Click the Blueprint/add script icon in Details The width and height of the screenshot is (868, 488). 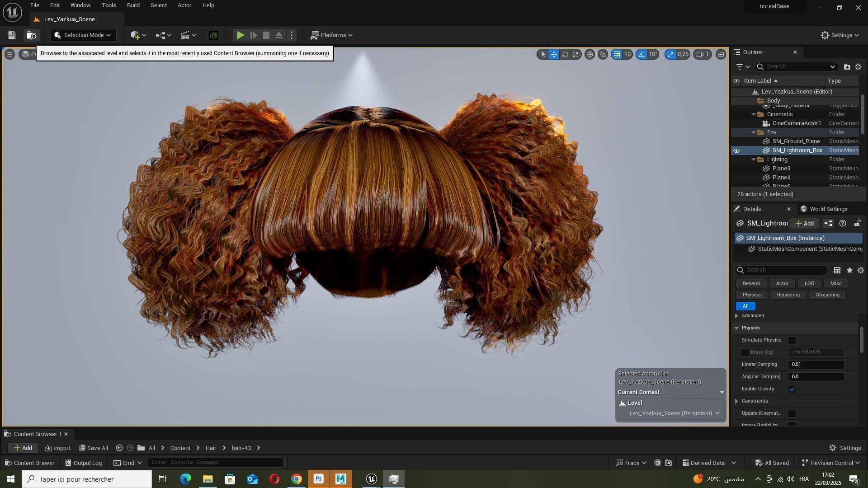[828, 224]
